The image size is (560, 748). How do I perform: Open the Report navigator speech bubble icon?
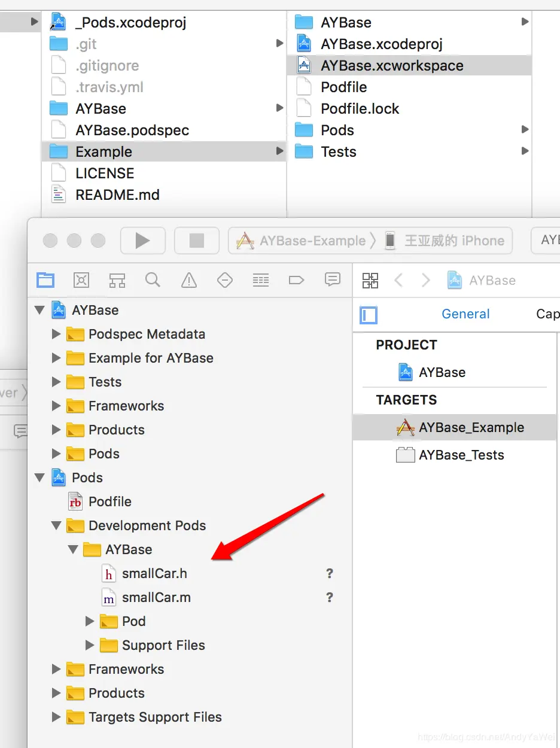click(333, 279)
